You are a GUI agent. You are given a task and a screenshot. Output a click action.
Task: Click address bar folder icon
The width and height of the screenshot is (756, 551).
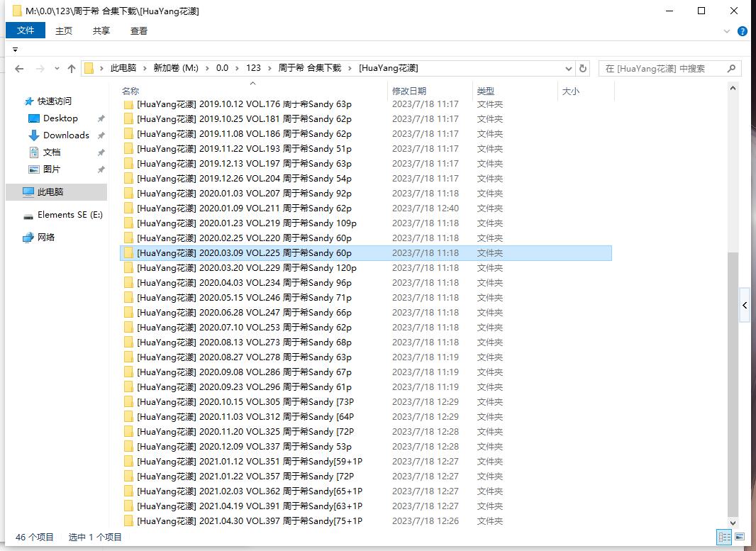coord(89,69)
